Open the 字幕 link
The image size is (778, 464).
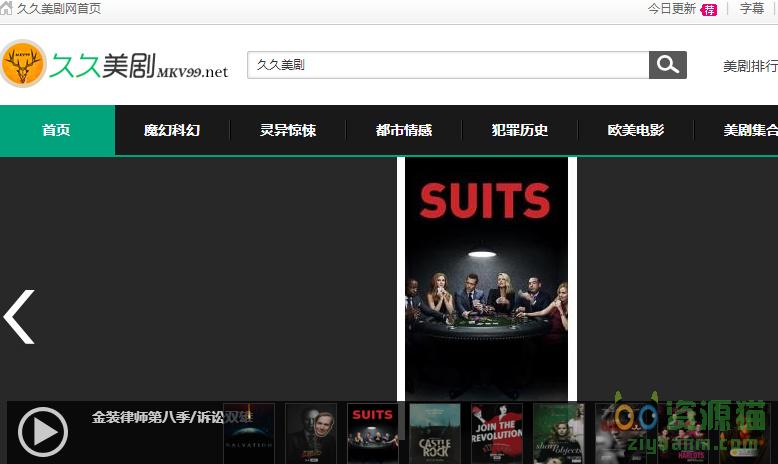[x=752, y=8]
